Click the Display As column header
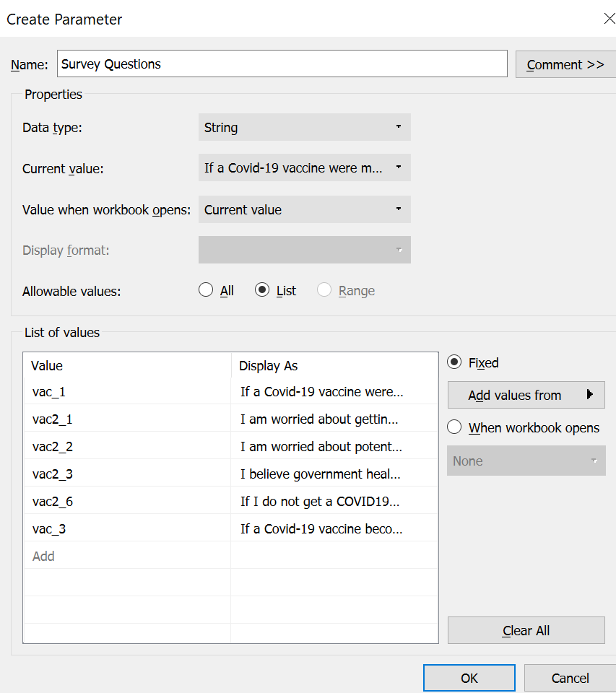Viewport: 616px width, 693px height. pos(334,366)
